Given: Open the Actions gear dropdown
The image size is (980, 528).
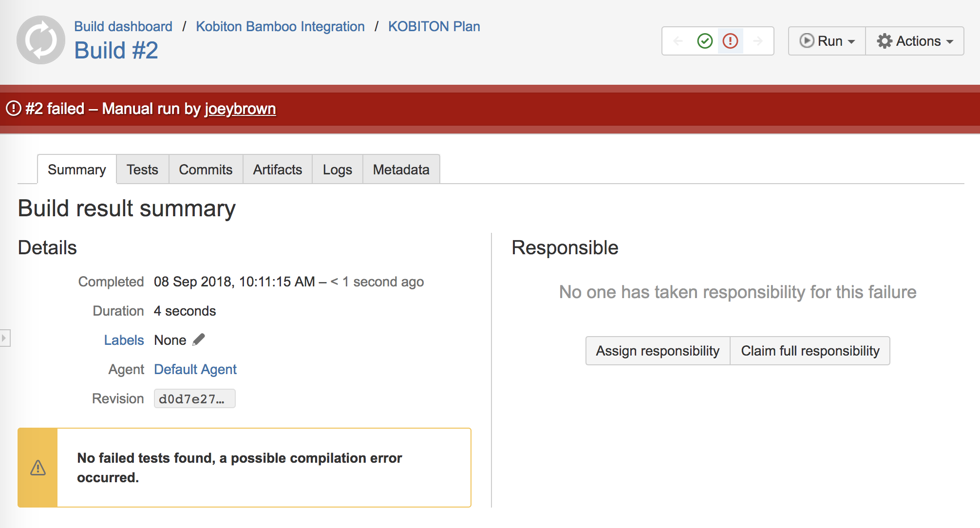Looking at the screenshot, I should [x=915, y=41].
